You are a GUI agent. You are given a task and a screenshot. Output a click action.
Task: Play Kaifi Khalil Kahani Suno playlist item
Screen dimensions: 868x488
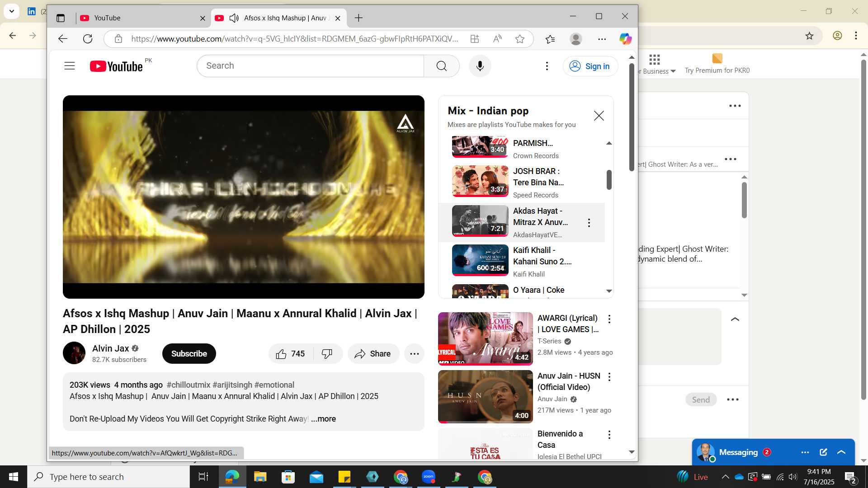[522, 262]
